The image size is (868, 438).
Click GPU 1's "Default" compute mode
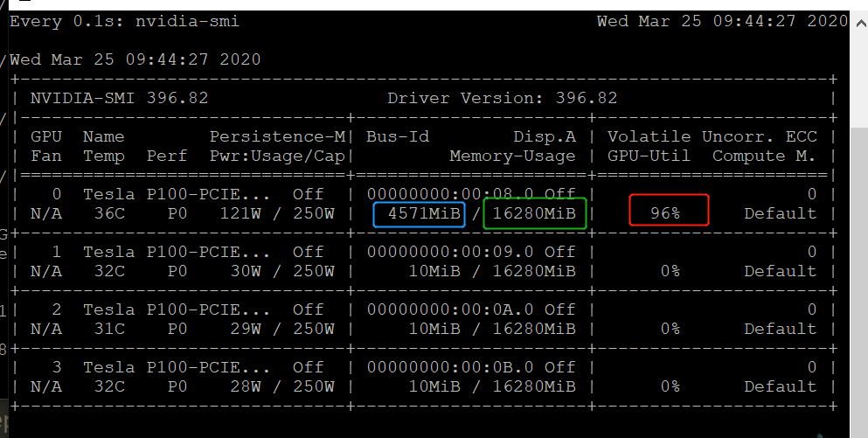(780, 271)
